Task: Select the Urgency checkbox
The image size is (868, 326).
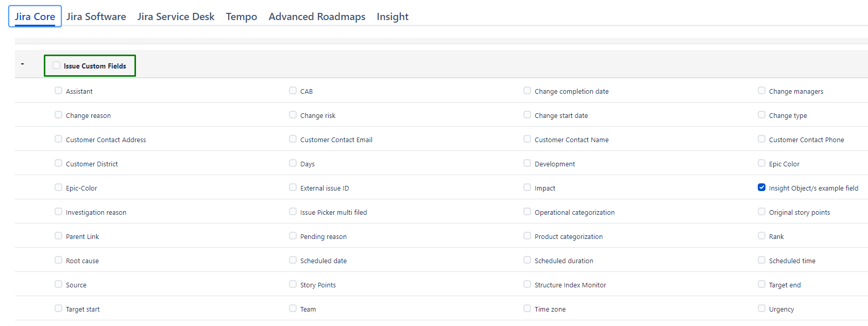Action: click(x=761, y=308)
